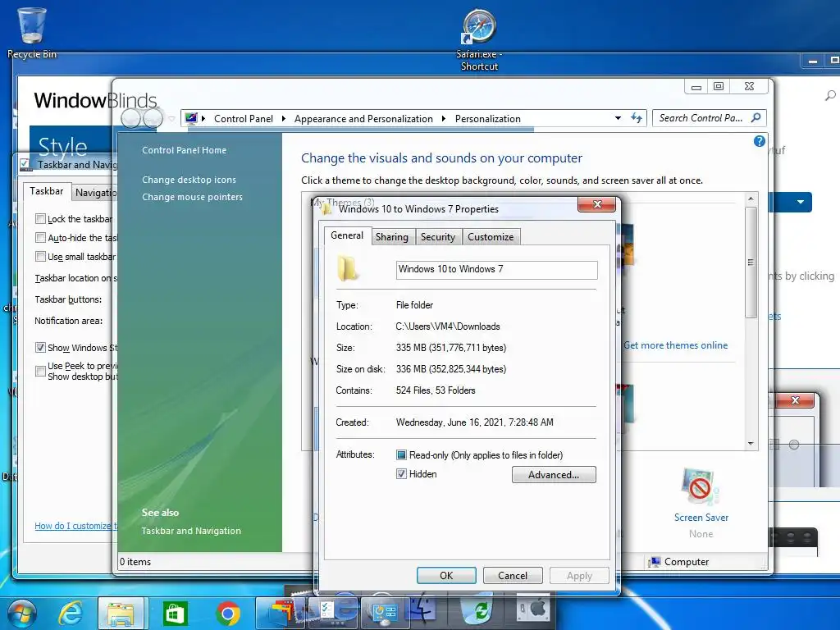Enable Use small taskbar buttons checkbox
This screenshot has height=630, width=840.
40,256
